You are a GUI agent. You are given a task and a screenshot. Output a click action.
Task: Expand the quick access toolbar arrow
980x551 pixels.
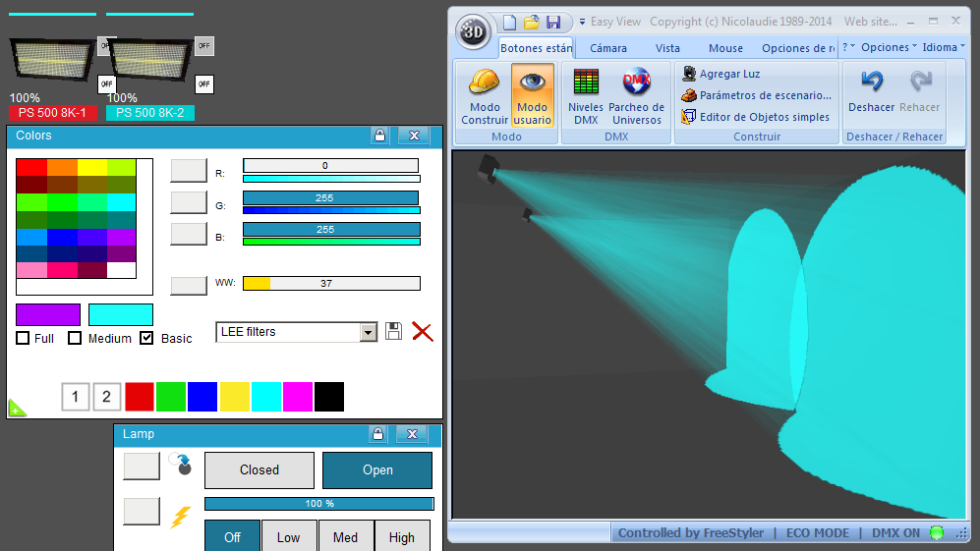(582, 22)
